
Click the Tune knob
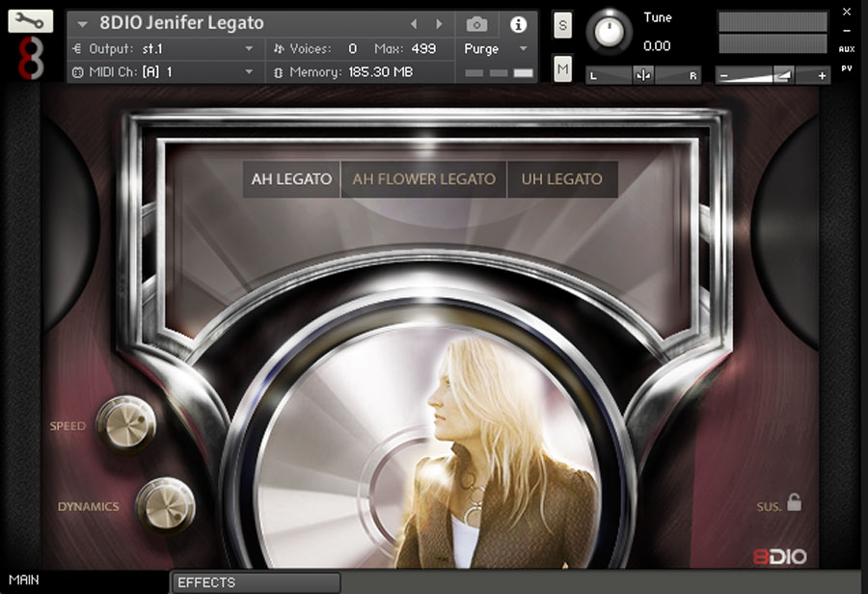pyautogui.click(x=609, y=32)
